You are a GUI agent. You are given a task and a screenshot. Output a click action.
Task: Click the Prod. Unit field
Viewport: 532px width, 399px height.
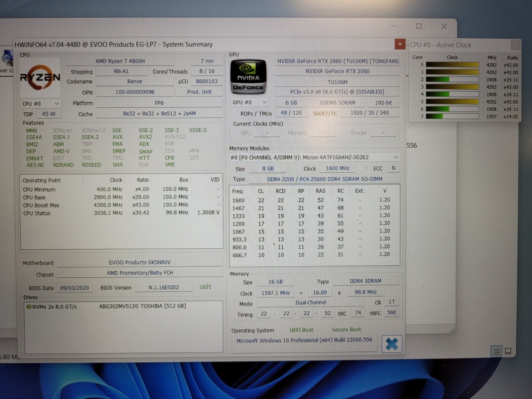coord(199,92)
